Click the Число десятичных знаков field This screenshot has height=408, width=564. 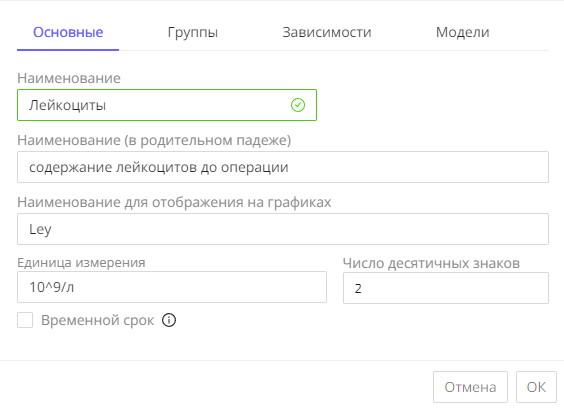[446, 288]
